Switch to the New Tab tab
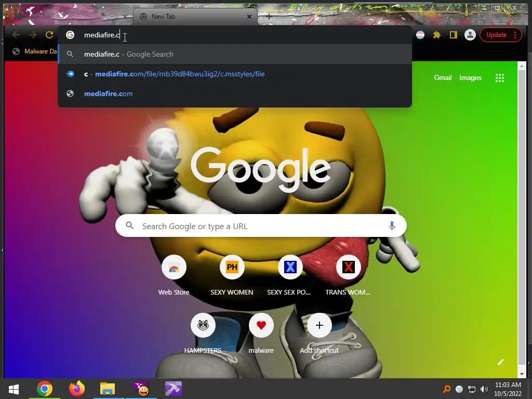532x399 pixels. click(x=195, y=17)
